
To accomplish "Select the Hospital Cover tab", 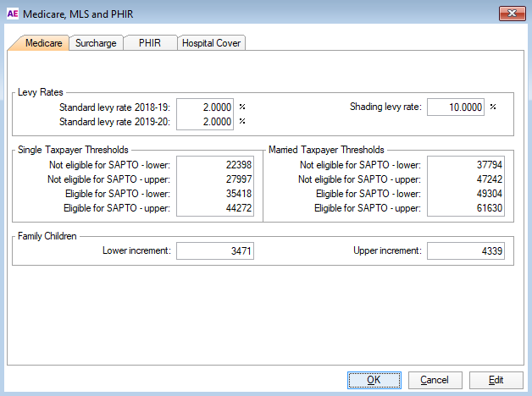I will click(211, 43).
